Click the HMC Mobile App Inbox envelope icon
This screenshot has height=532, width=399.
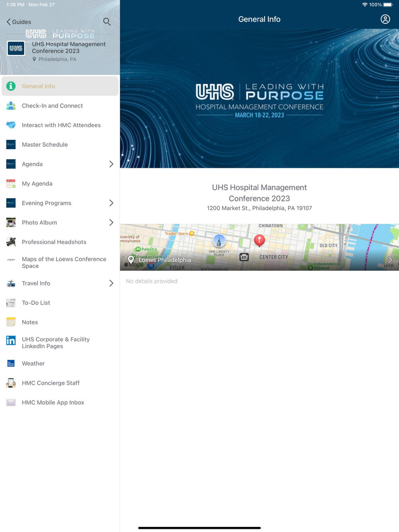pyautogui.click(x=11, y=402)
